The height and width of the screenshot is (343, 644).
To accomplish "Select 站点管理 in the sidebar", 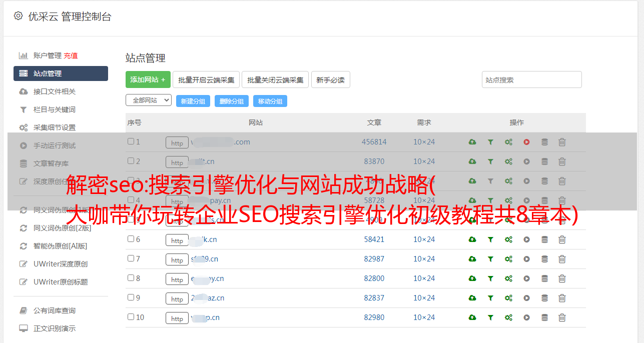I will tap(61, 73).
